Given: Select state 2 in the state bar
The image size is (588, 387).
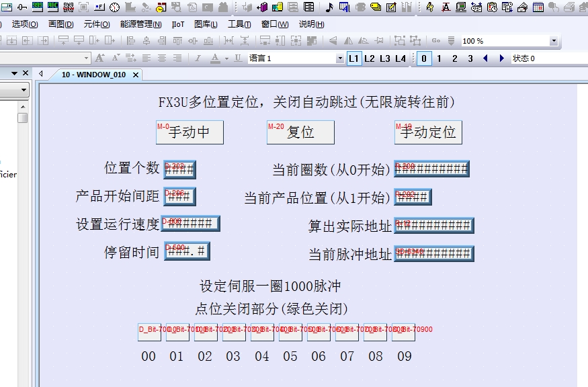Looking at the screenshot, I should click(454, 58).
